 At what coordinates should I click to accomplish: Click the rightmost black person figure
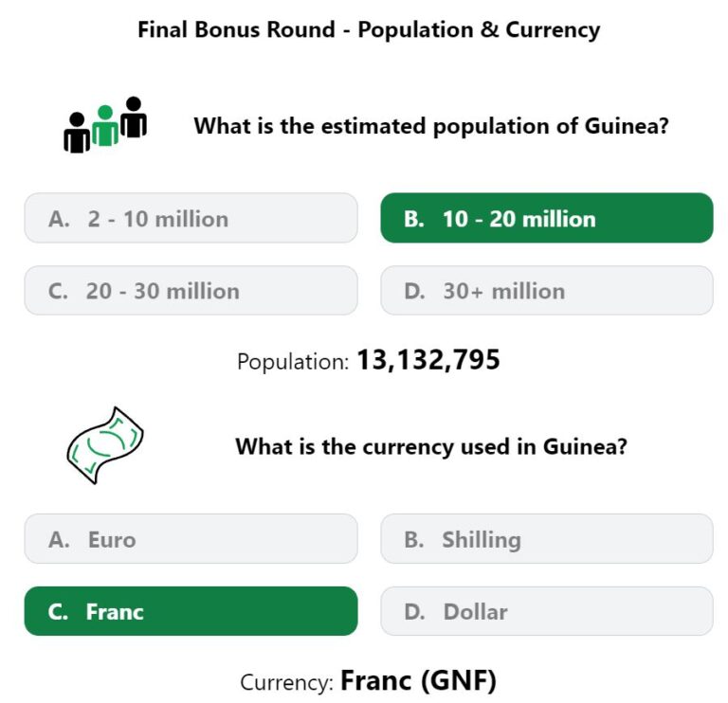click(134, 117)
